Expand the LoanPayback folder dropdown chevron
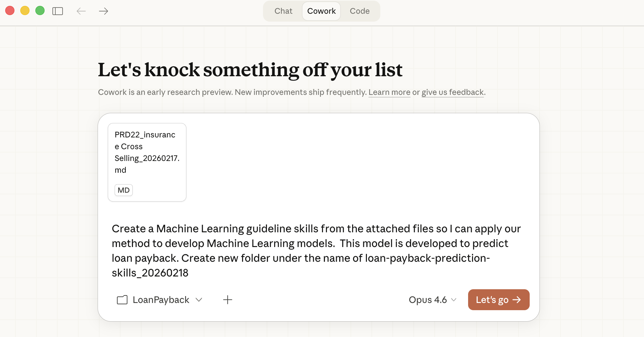 tap(199, 300)
